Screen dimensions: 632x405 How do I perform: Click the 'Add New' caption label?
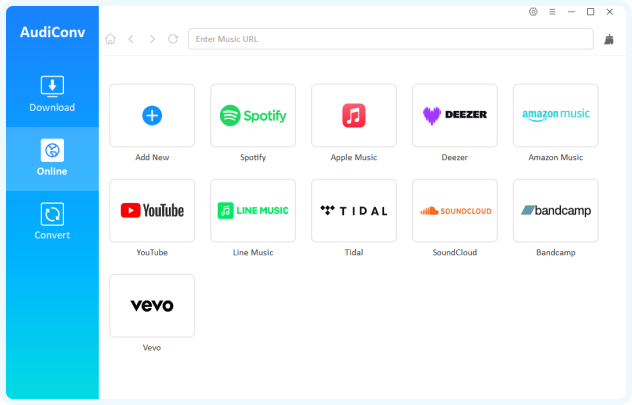click(x=152, y=158)
